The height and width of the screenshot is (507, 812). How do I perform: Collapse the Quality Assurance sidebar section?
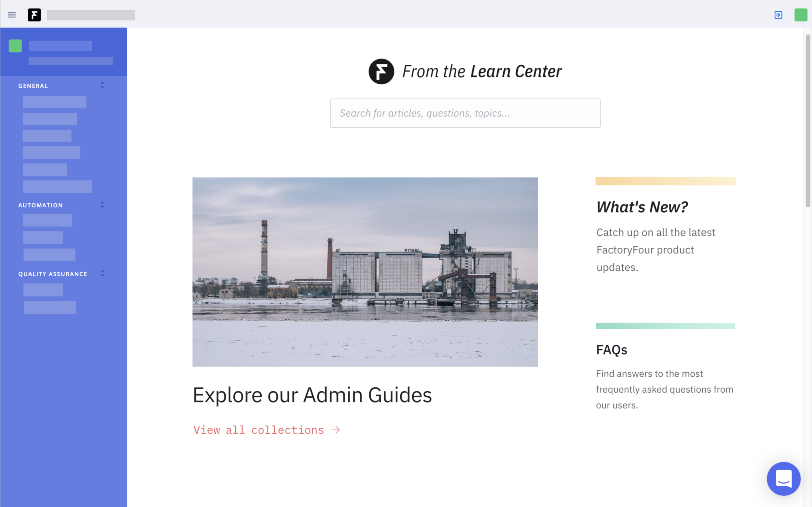tap(102, 273)
